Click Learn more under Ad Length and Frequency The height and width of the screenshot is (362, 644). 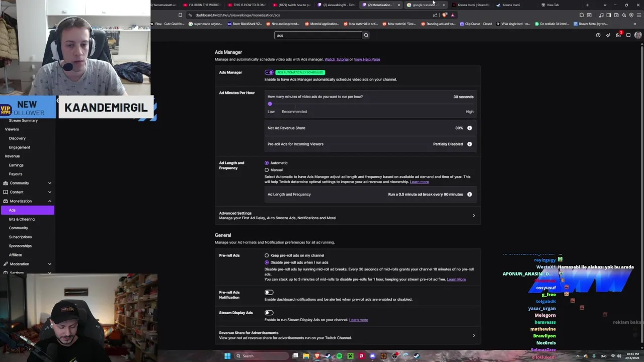click(x=419, y=182)
